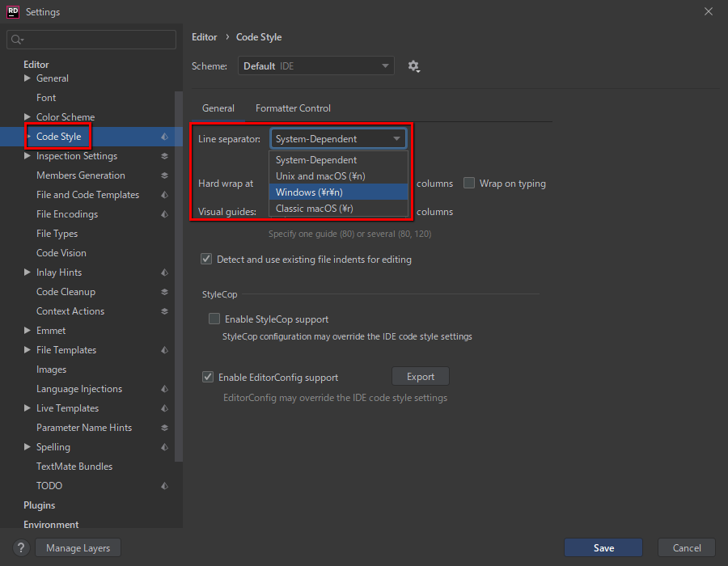Toggle Enable EditorConfig support checkbox
Screen dimensions: 728x566
[x=208, y=377]
